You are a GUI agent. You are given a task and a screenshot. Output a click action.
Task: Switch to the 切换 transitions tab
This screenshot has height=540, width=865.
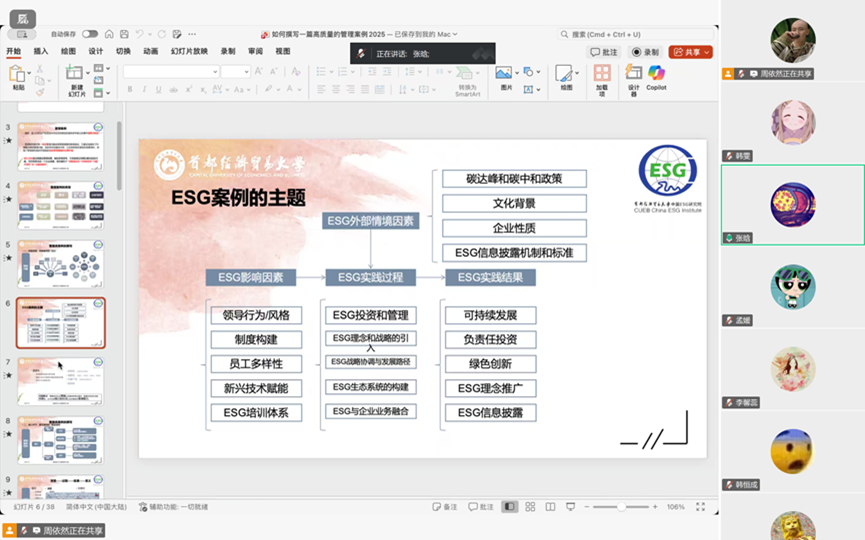tap(124, 51)
